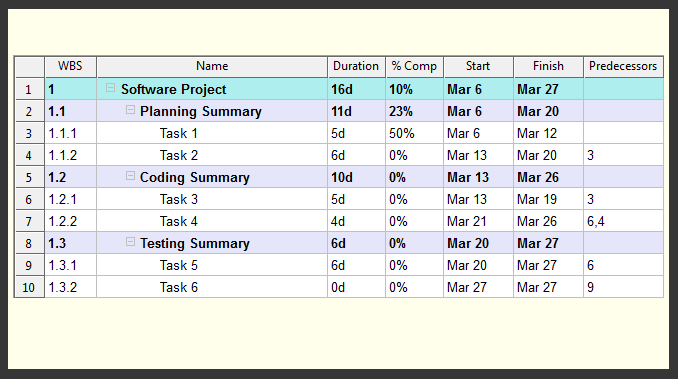Click the Start column header
678x379 pixels.
click(x=478, y=67)
